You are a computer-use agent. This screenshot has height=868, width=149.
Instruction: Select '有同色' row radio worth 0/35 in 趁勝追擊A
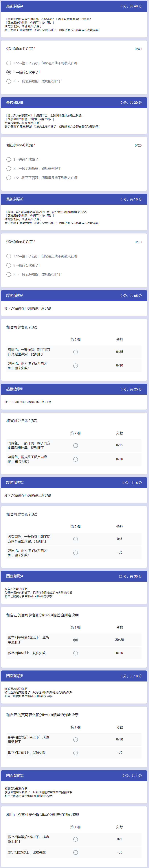click(76, 352)
